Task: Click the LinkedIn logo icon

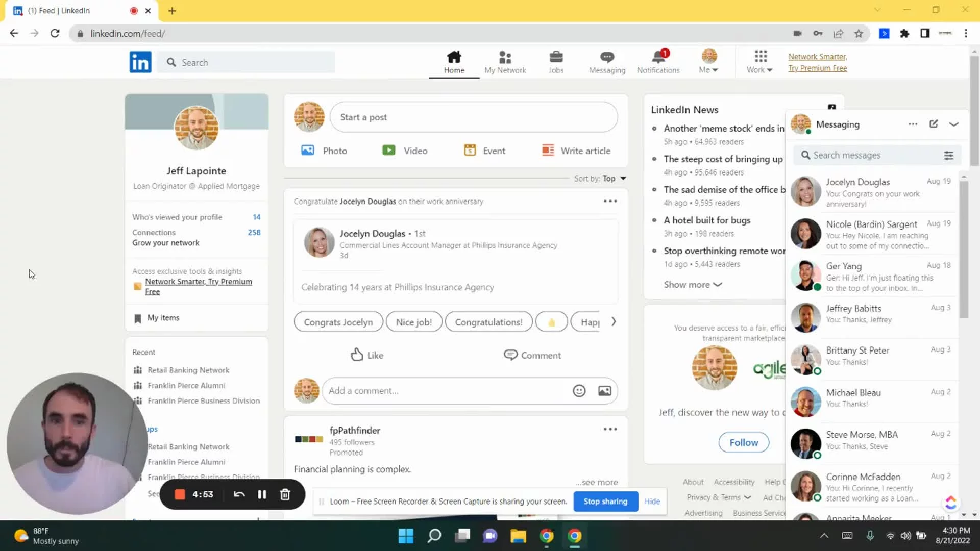Action: click(140, 62)
